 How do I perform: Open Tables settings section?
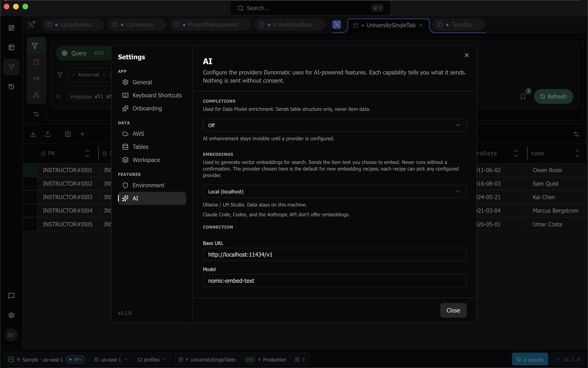click(152, 147)
